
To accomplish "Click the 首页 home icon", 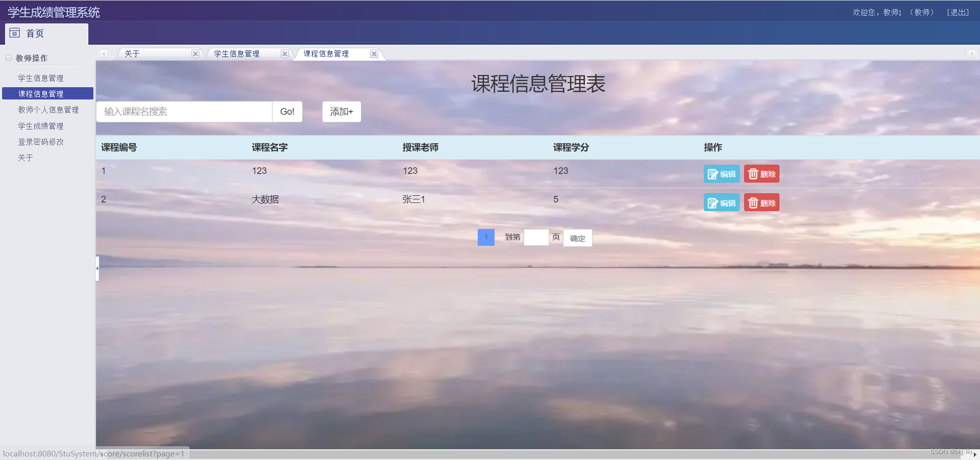I will 15,33.
